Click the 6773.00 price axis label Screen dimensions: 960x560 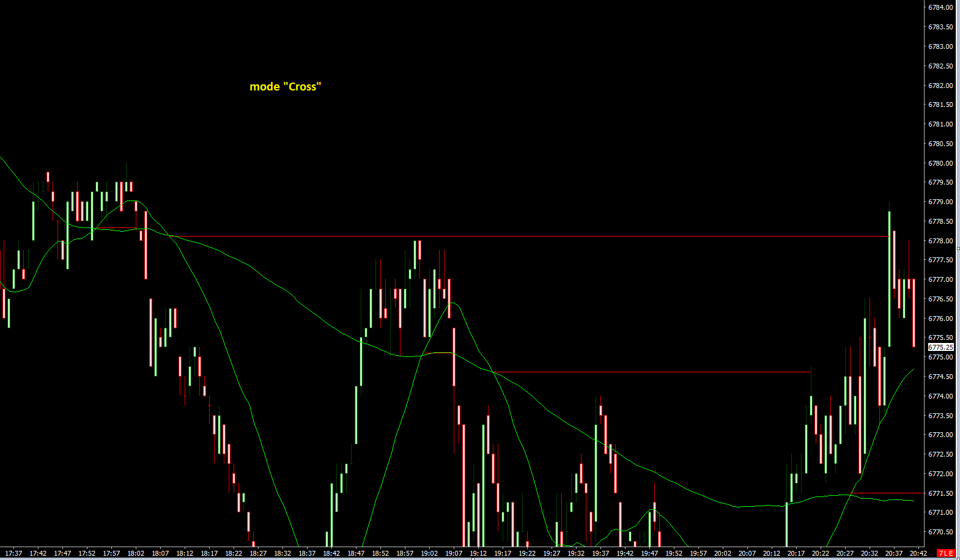940,435
